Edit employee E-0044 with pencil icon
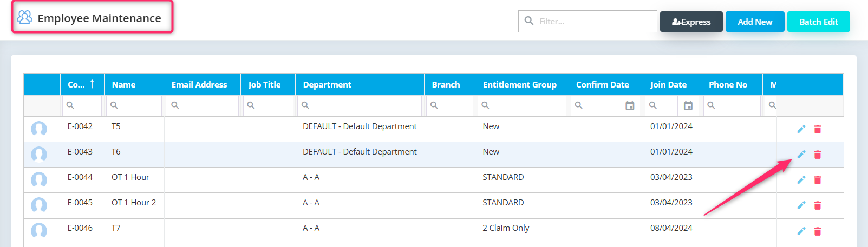Viewport: 868px width, 247px height. coord(801,180)
